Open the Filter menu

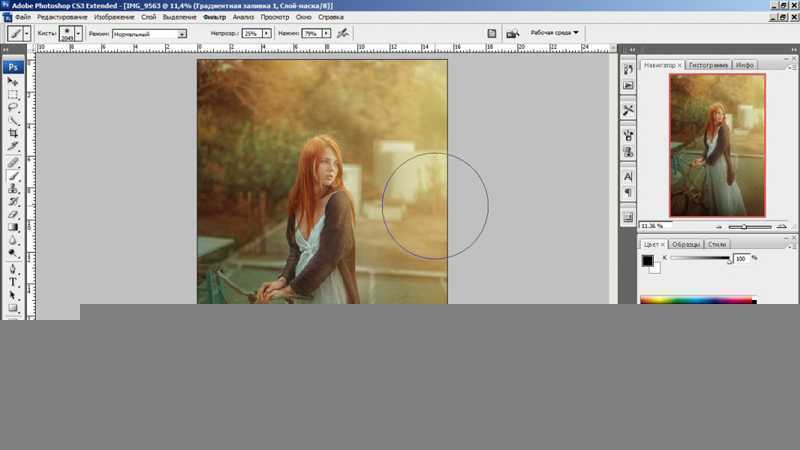214,17
